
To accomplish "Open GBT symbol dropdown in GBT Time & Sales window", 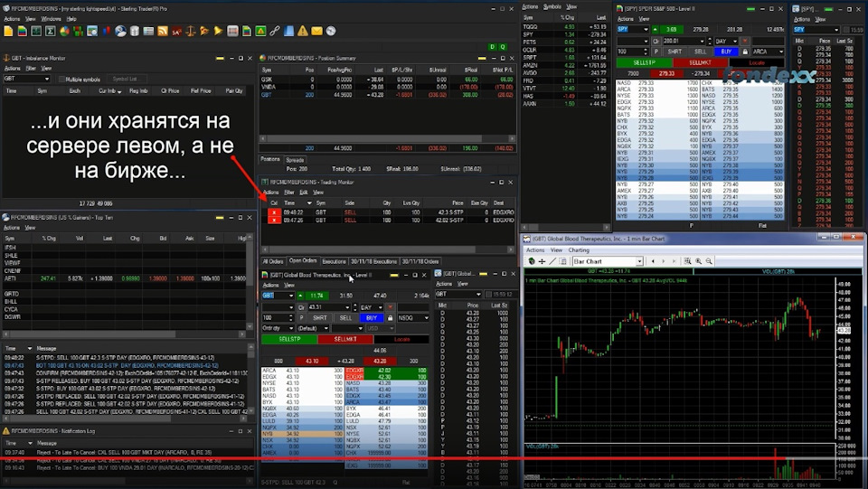I will (478, 295).
